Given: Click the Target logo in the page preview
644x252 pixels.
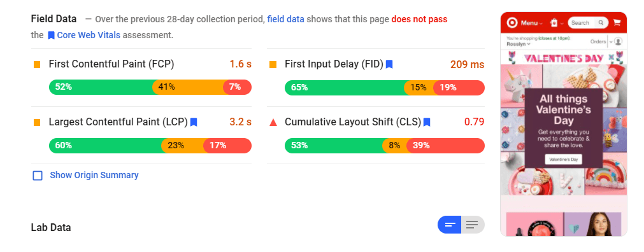Looking at the screenshot, I should click(512, 23).
